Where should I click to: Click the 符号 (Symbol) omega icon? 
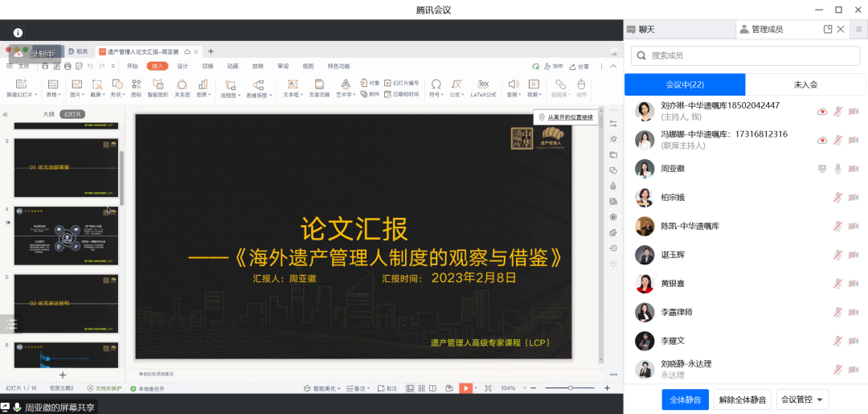[436, 84]
